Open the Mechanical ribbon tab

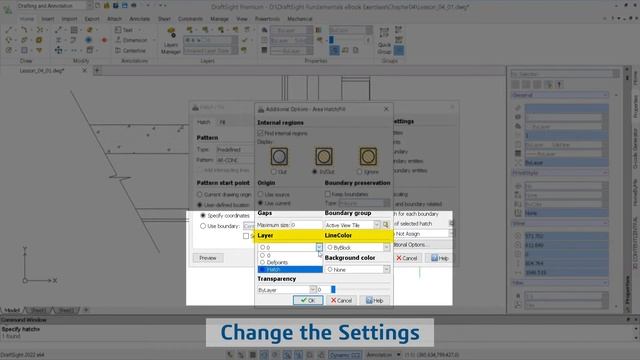click(x=300, y=19)
